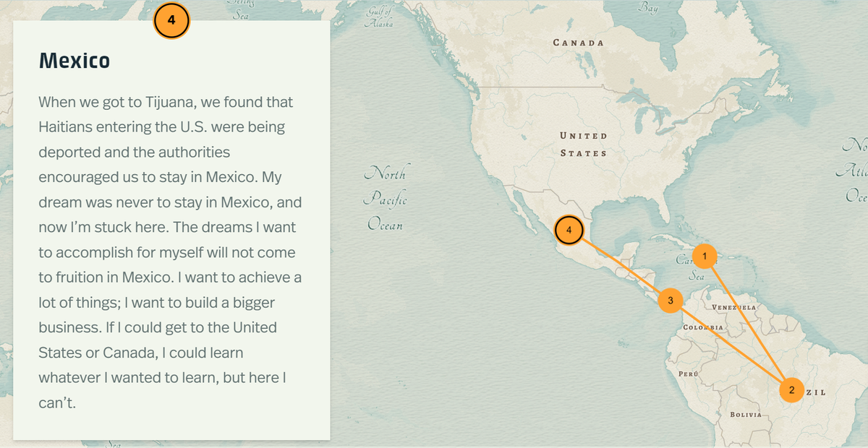Click the Peru country label

tap(688, 374)
